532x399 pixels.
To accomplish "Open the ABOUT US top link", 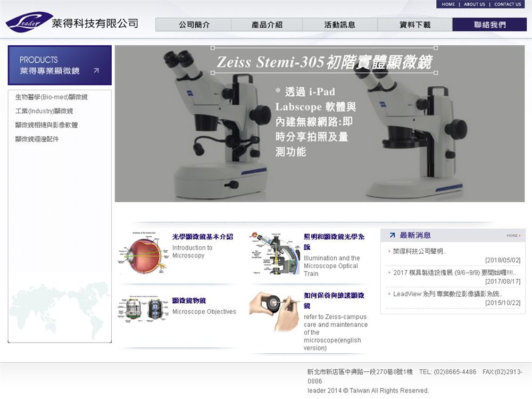I will (474, 4).
